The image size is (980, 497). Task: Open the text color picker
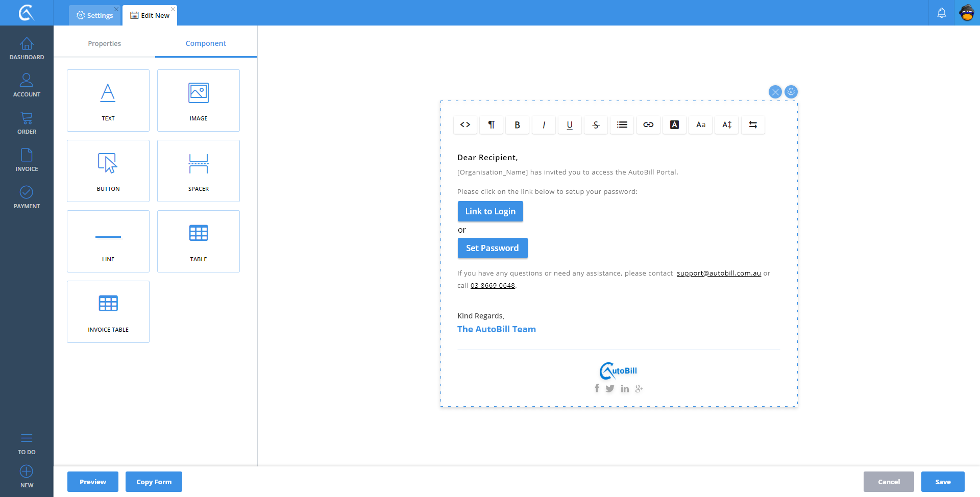click(x=674, y=125)
